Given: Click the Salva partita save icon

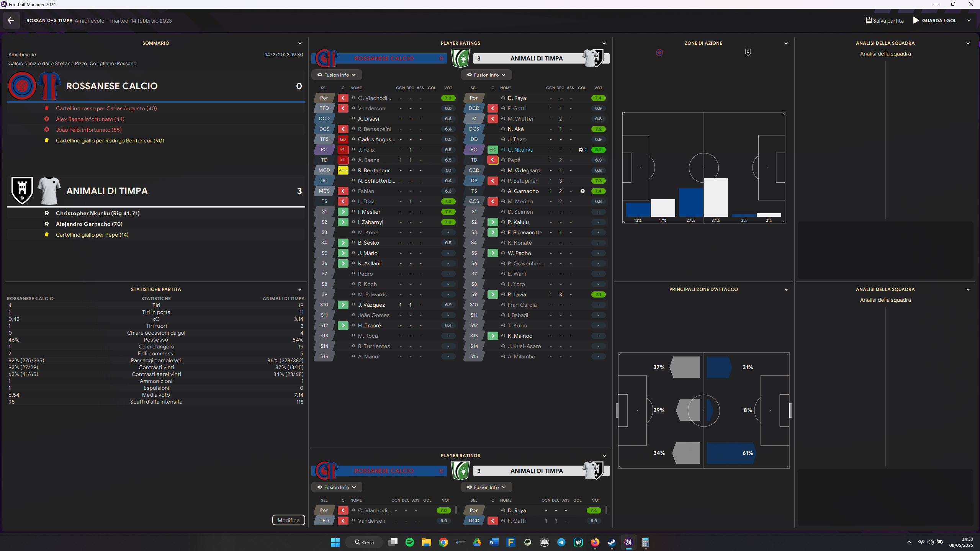Looking at the screenshot, I should pos(869,21).
